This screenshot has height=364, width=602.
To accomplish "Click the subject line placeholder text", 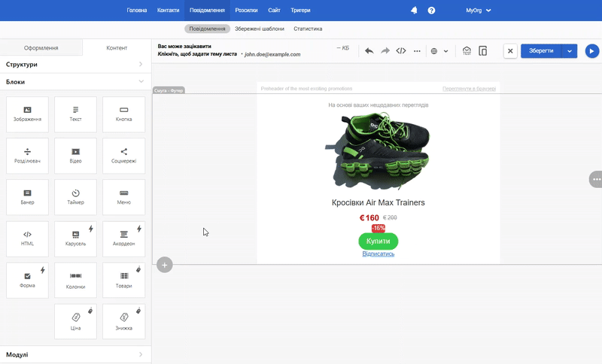I will [197, 54].
